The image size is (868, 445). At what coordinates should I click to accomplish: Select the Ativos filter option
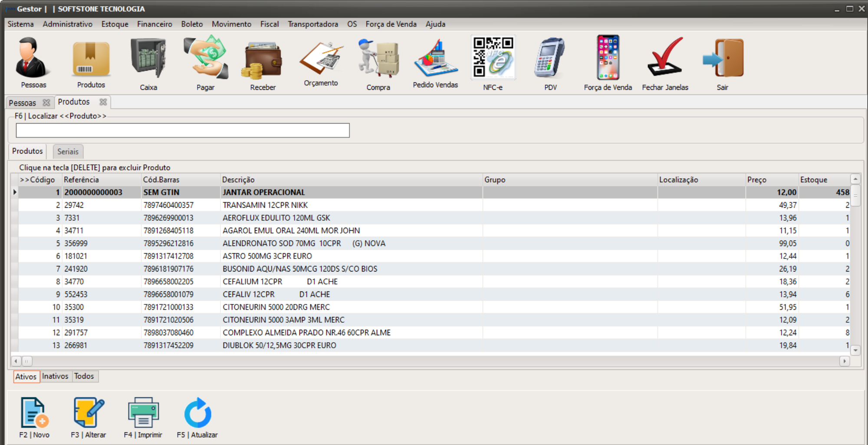tap(26, 376)
